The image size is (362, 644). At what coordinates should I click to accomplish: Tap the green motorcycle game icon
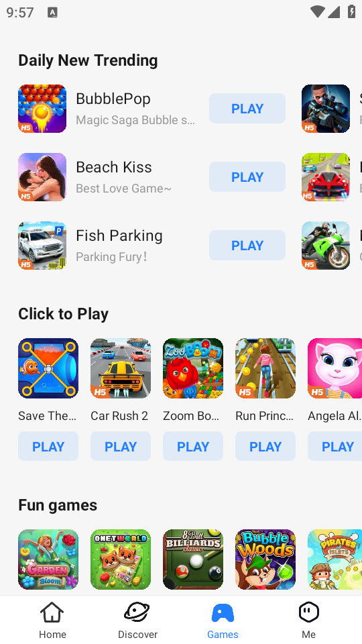[x=326, y=246]
